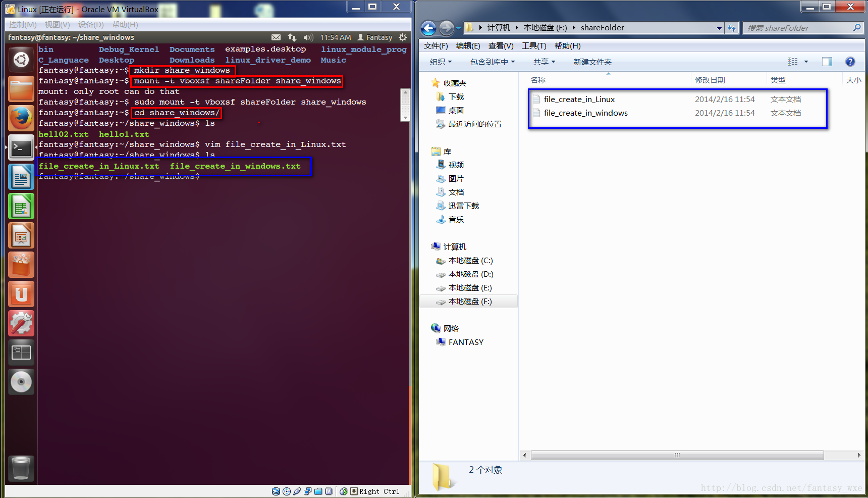
Task: Open the 文件(F) menu in Explorer
Action: pos(436,46)
